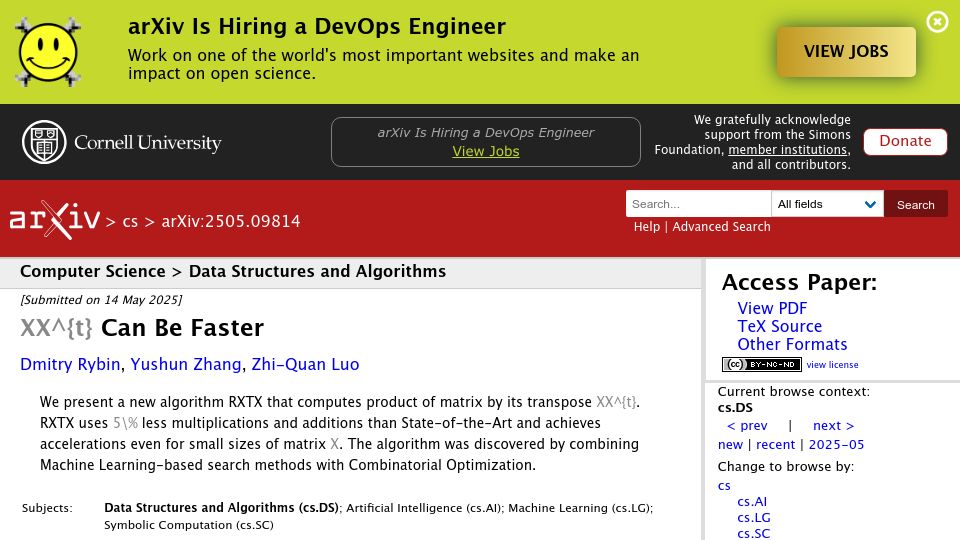Click the 'arXiv Is Hiring a DevOps Engineer' banner headline
The image size is (960, 540).
tap(317, 26)
